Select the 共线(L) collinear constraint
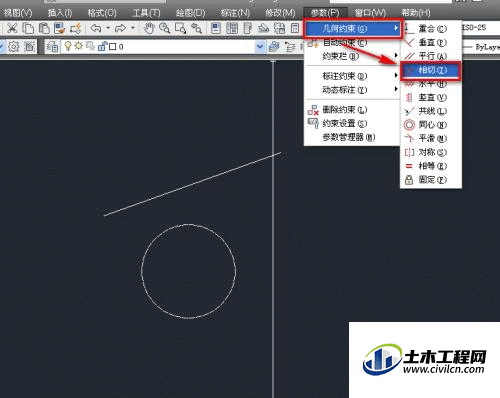The width and height of the screenshot is (500, 398). point(431,111)
